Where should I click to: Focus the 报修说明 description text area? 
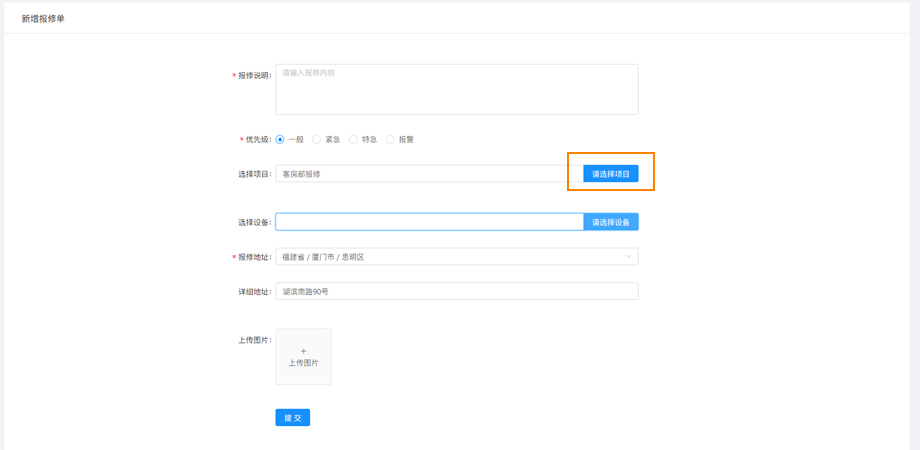[x=456, y=90]
